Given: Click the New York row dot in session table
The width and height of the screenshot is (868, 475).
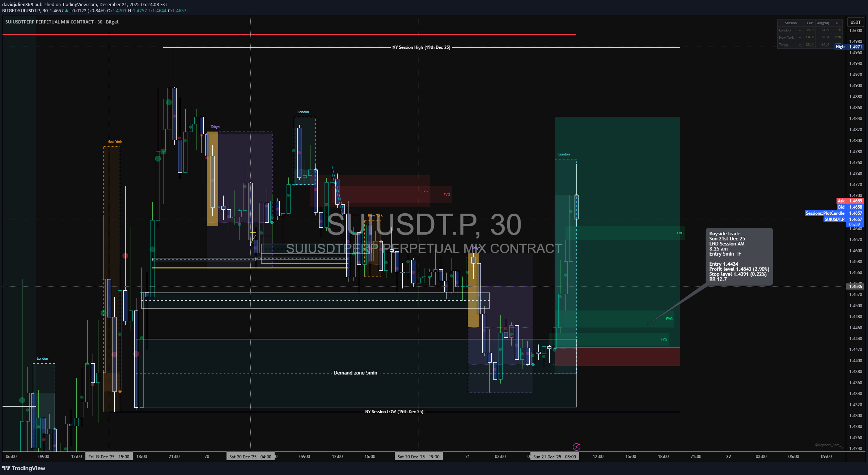Looking at the screenshot, I should pyautogui.click(x=800, y=38).
